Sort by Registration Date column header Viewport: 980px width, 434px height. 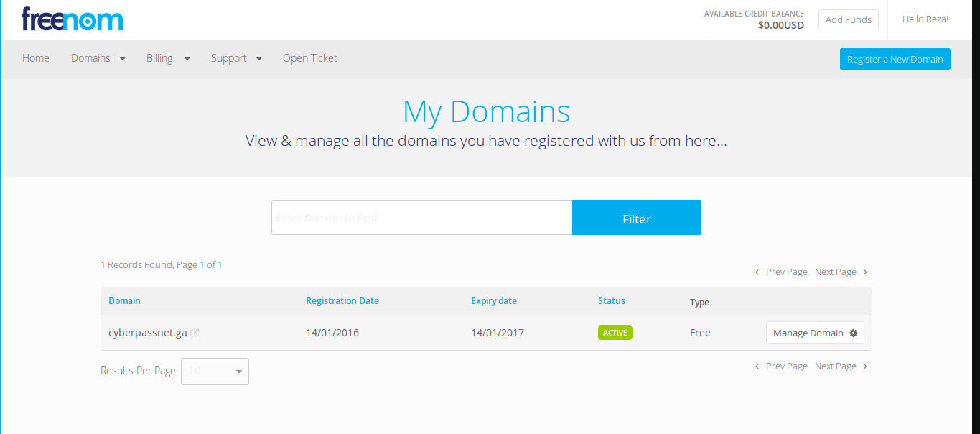coord(342,301)
